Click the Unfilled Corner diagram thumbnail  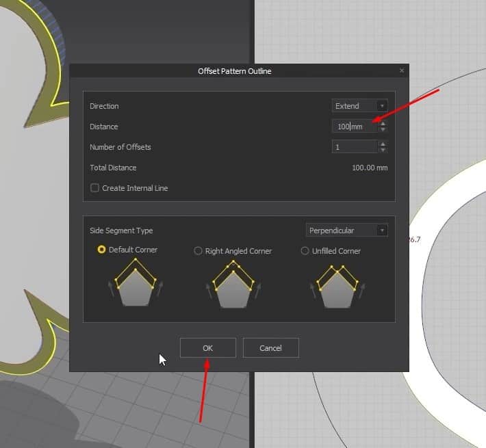337,286
